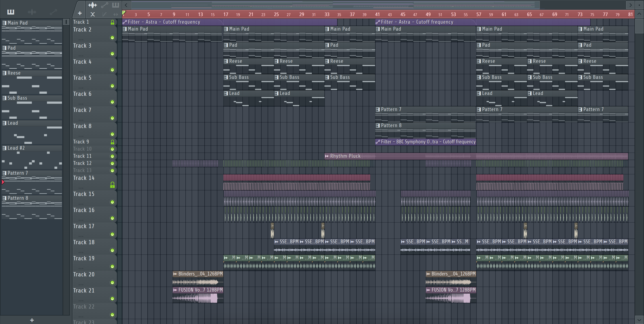Click the double-arrow stretch icon in toolbar

116,14
